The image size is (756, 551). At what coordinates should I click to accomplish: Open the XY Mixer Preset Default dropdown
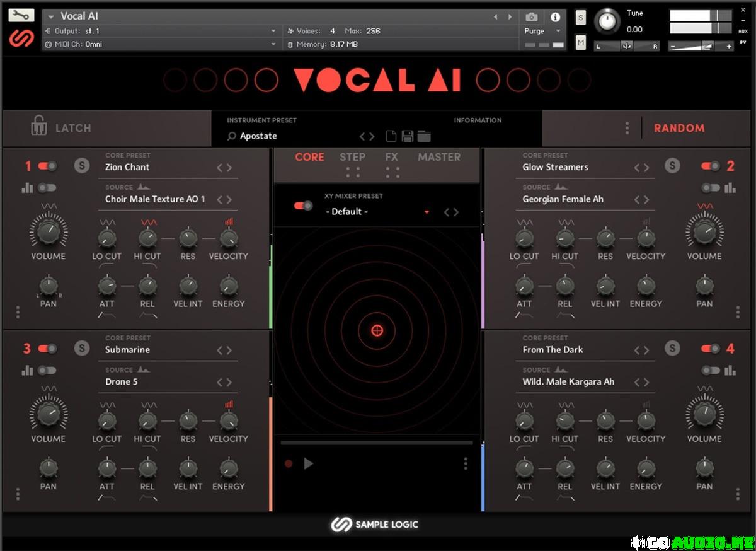pyautogui.click(x=377, y=212)
